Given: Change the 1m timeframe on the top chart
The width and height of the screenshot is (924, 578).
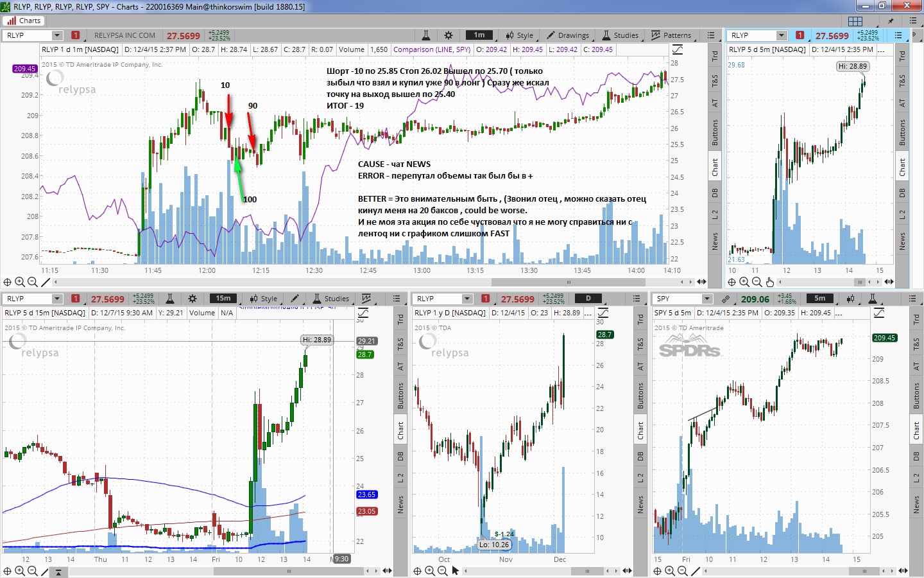Looking at the screenshot, I should [x=479, y=35].
